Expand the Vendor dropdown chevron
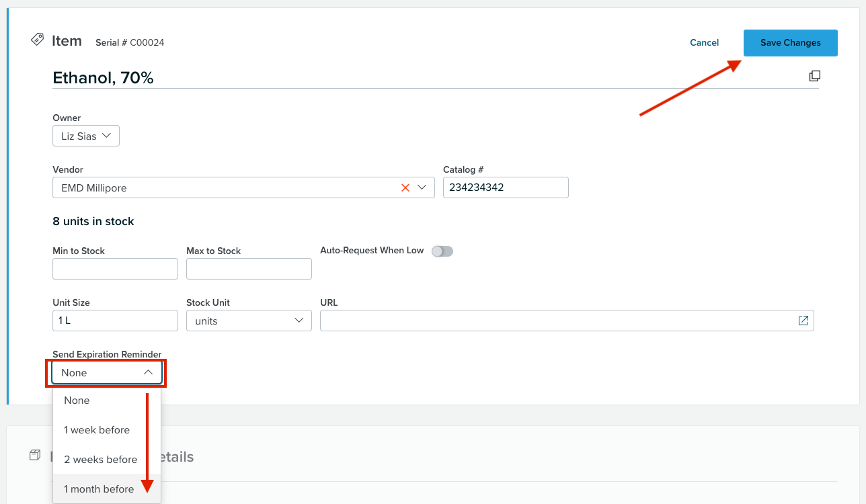 (x=422, y=187)
